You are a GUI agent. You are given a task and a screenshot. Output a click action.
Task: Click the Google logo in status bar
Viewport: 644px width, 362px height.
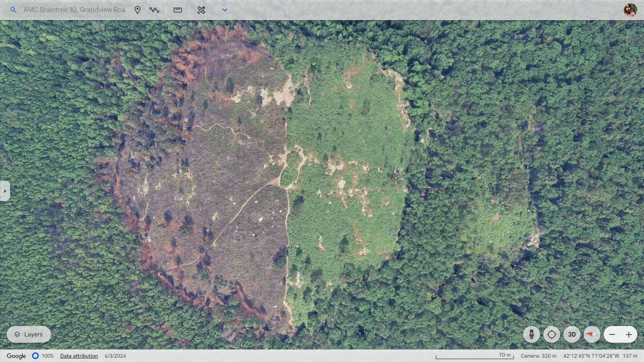(16, 356)
